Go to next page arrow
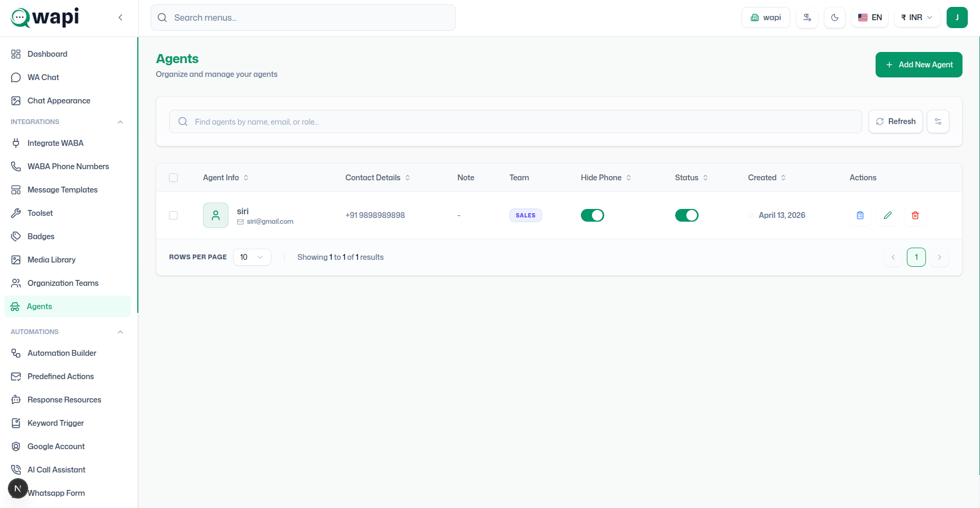Screen dimensions: 980x508 point(940,257)
